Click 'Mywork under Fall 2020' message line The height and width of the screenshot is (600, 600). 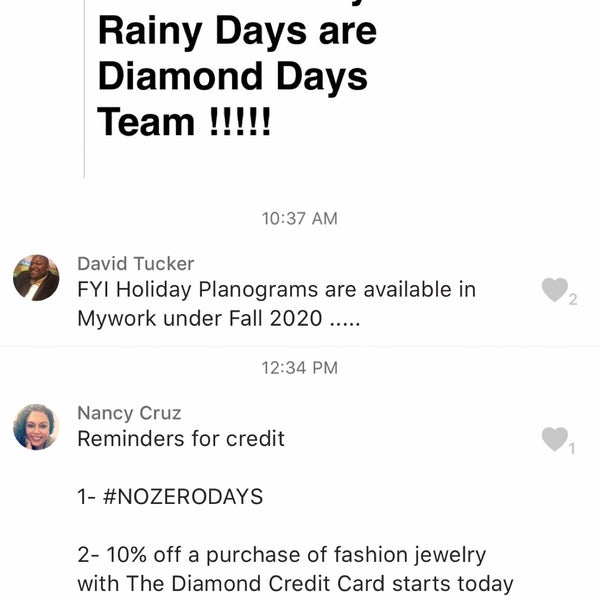(218, 318)
